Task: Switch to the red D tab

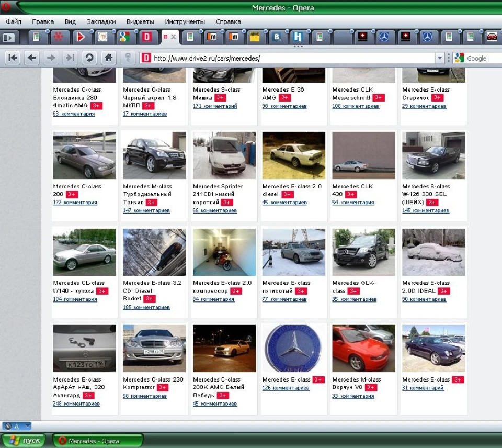Action: pos(147,37)
